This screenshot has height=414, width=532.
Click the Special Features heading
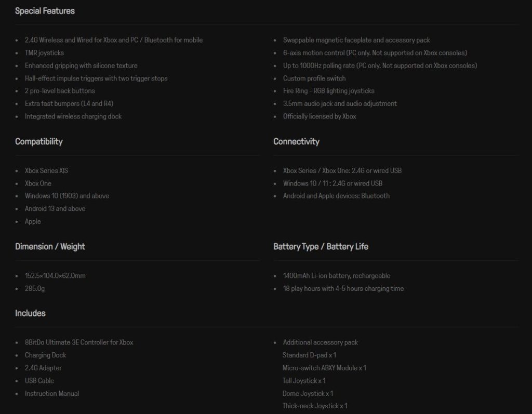(45, 11)
